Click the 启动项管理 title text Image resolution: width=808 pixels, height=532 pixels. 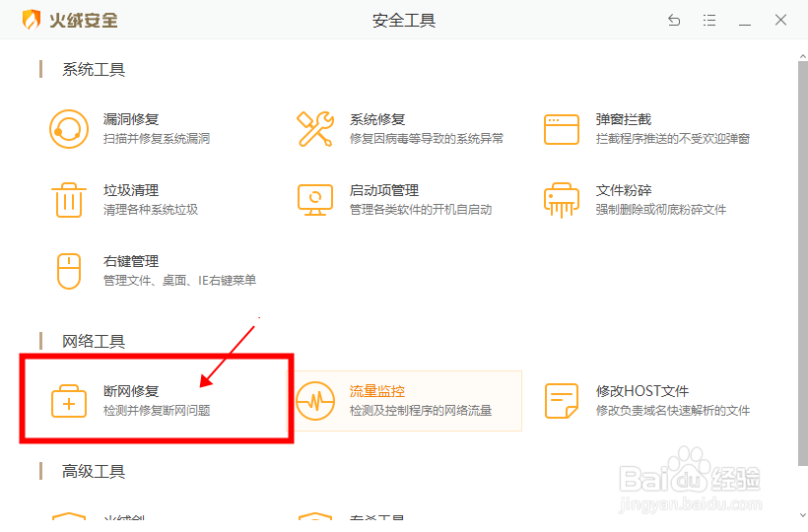click(384, 190)
